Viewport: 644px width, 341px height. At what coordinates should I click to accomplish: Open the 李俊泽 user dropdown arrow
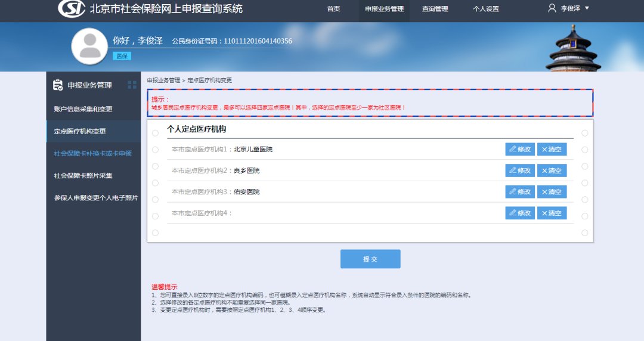point(587,8)
